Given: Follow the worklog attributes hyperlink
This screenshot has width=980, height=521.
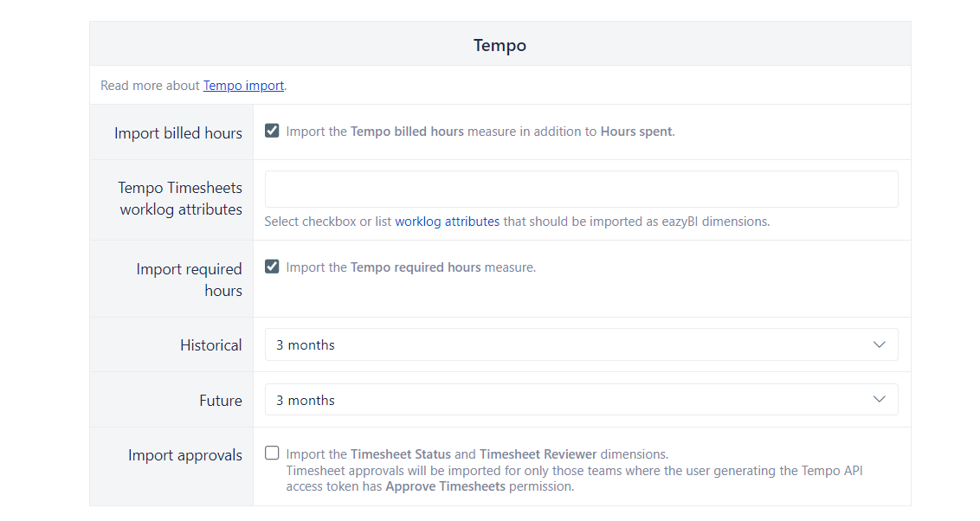Looking at the screenshot, I should pyautogui.click(x=447, y=222).
